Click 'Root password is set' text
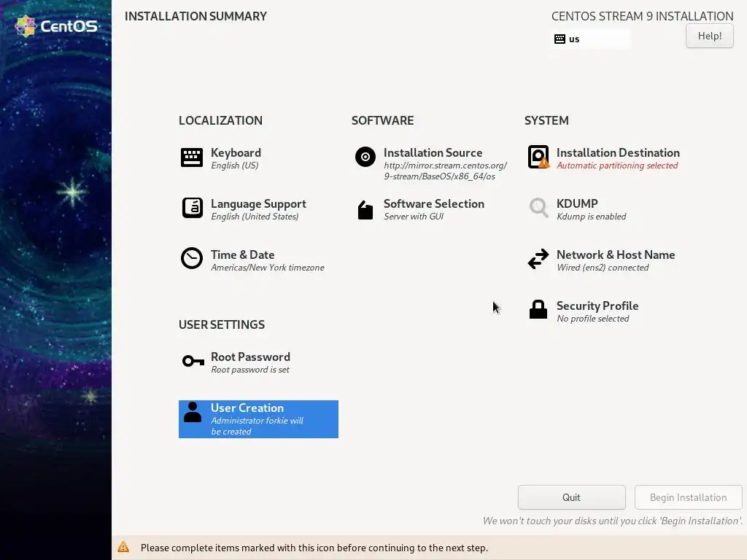 pos(250,370)
